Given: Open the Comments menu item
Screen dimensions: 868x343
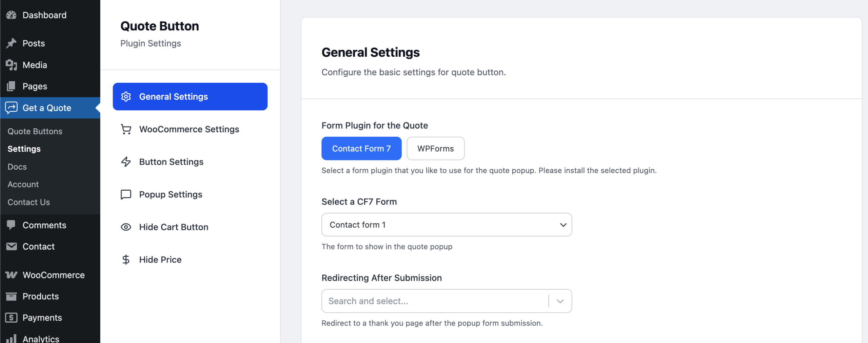Looking at the screenshot, I should coord(44,225).
